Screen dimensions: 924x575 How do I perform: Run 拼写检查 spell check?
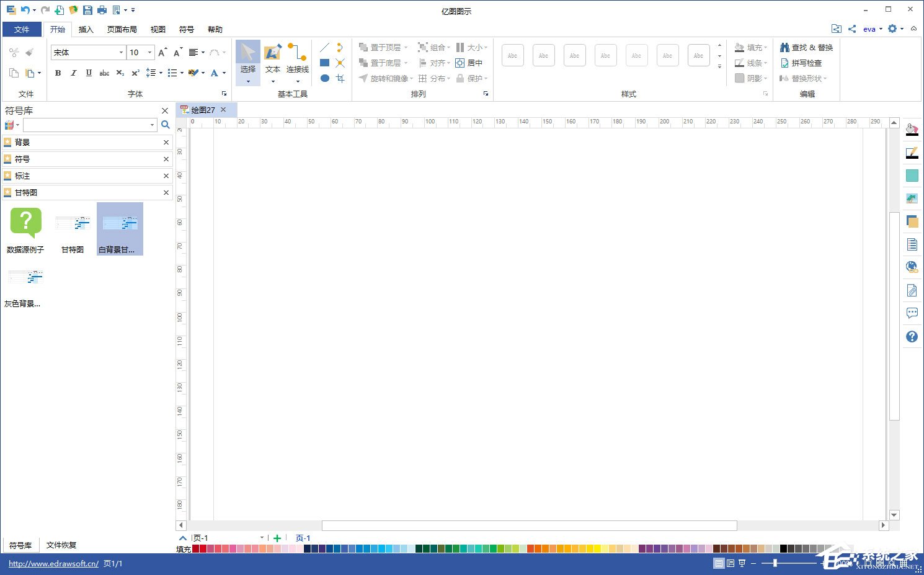coord(801,63)
